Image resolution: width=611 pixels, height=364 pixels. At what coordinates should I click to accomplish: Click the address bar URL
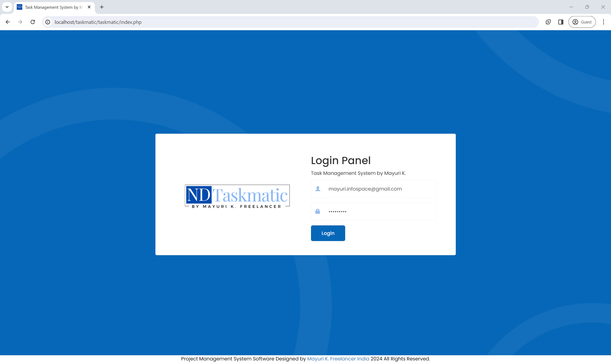pos(98,22)
